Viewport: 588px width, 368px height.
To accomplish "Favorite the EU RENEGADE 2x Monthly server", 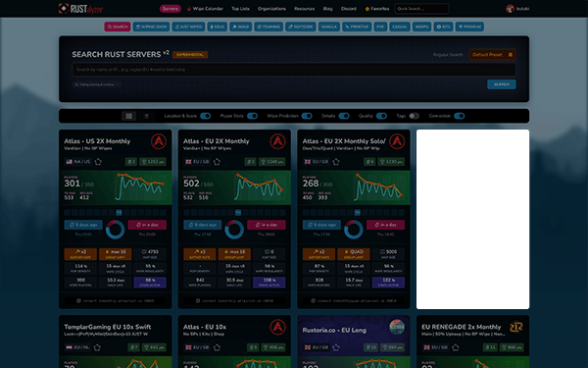I will click(456, 347).
